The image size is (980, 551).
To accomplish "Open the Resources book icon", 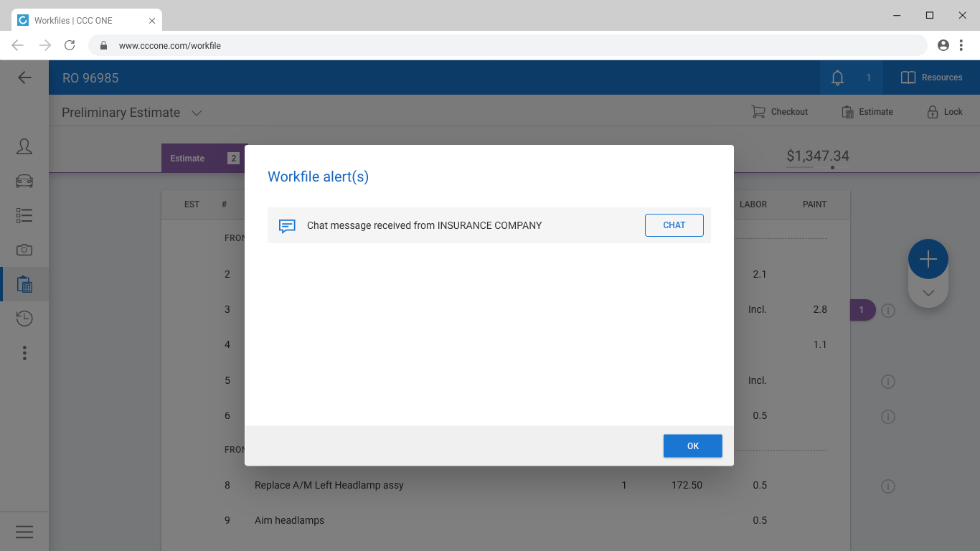I will [x=908, y=77].
